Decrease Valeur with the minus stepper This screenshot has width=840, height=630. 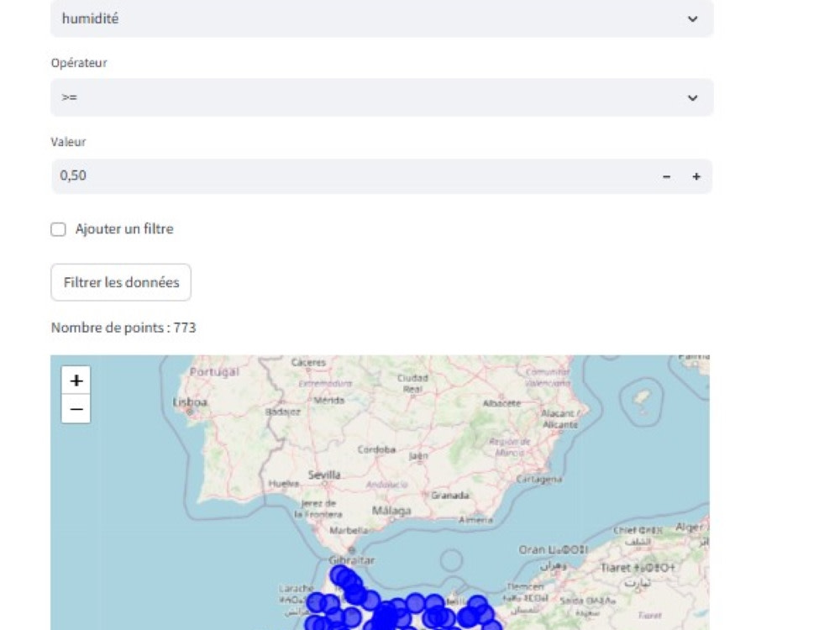[x=666, y=176]
